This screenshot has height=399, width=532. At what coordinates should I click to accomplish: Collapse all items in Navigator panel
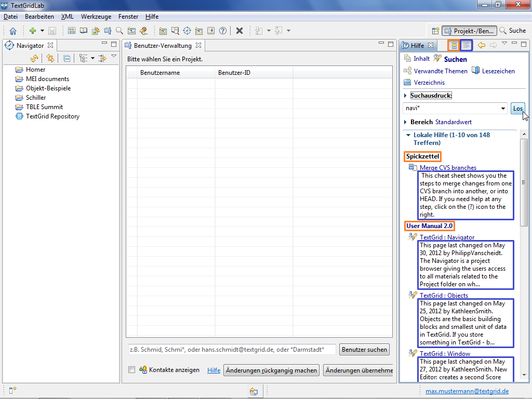(67, 58)
